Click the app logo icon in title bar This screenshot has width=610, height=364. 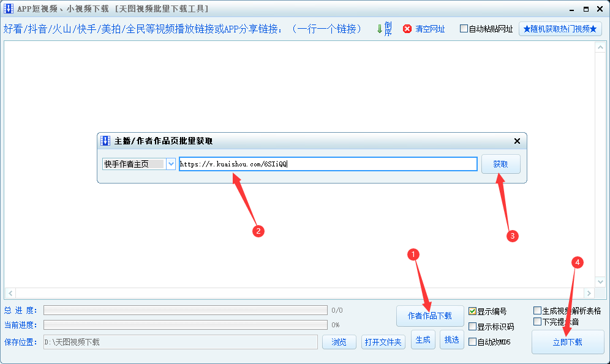[8, 8]
